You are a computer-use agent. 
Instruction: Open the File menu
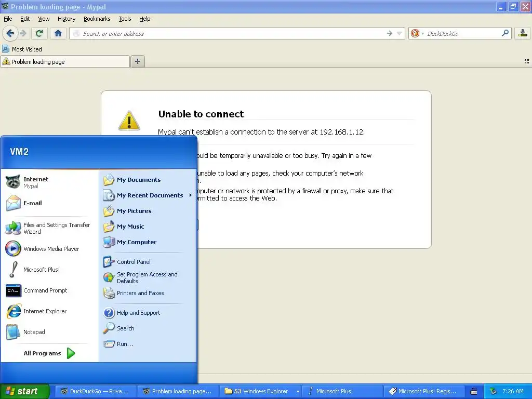click(x=8, y=19)
